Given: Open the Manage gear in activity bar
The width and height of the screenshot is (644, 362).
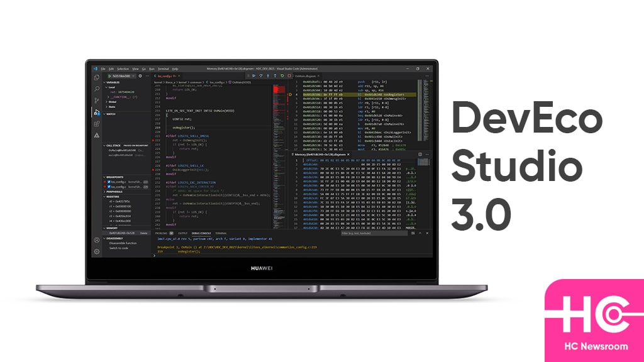Looking at the screenshot, I should tap(96, 251).
